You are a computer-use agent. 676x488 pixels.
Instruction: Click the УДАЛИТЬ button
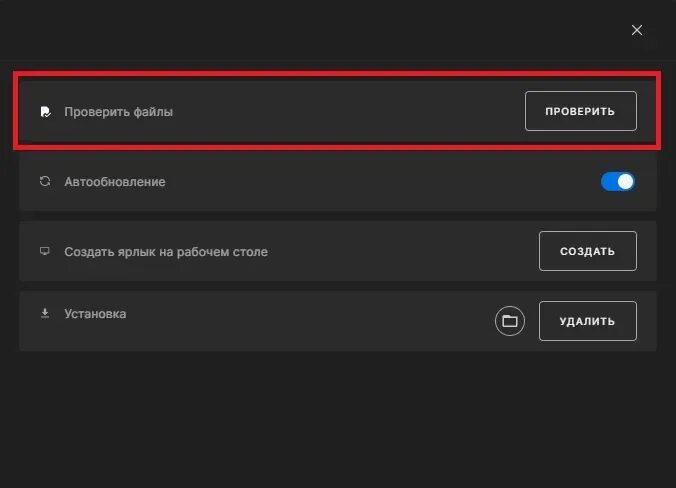588,321
